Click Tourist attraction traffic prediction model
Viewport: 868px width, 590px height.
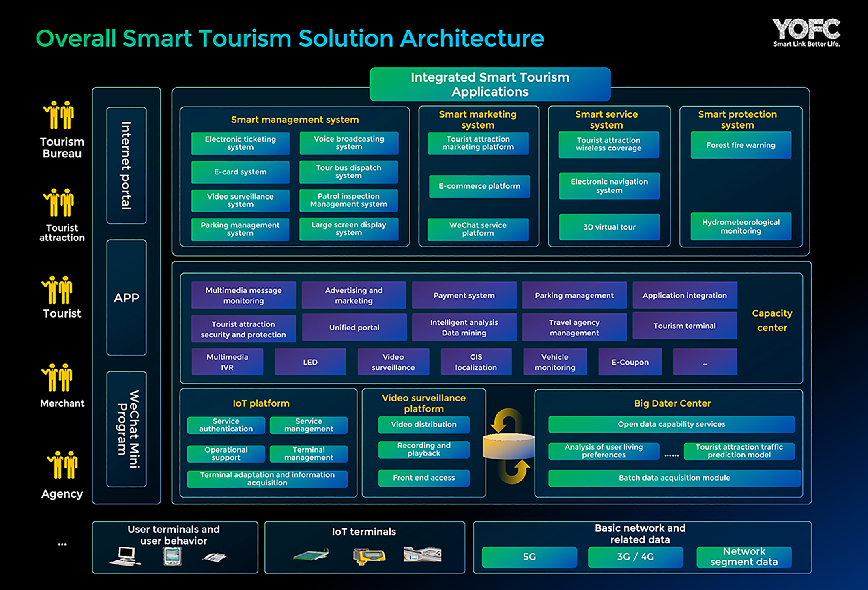pos(739,451)
